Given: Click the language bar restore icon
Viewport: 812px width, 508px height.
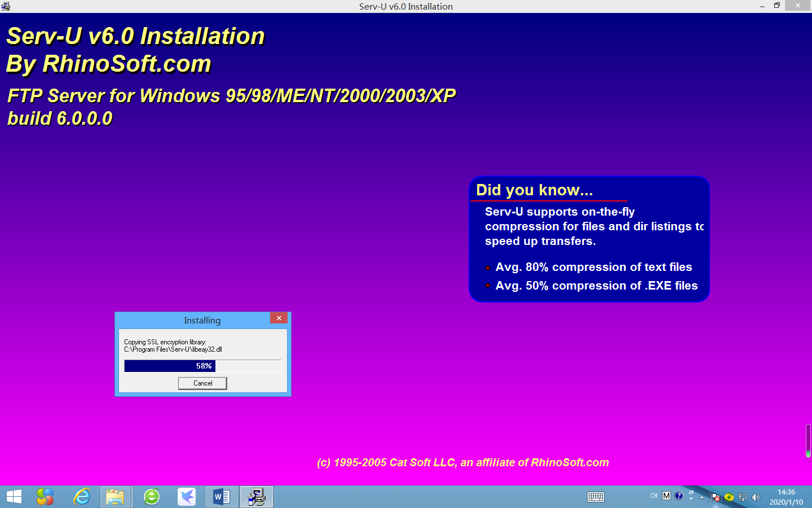Looking at the screenshot, I should (691, 493).
